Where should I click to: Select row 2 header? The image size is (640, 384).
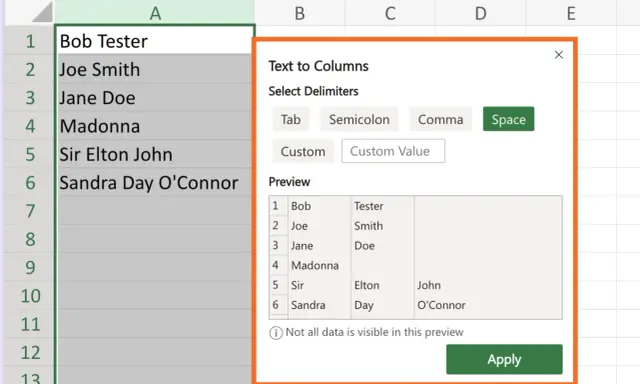pyautogui.click(x=30, y=69)
